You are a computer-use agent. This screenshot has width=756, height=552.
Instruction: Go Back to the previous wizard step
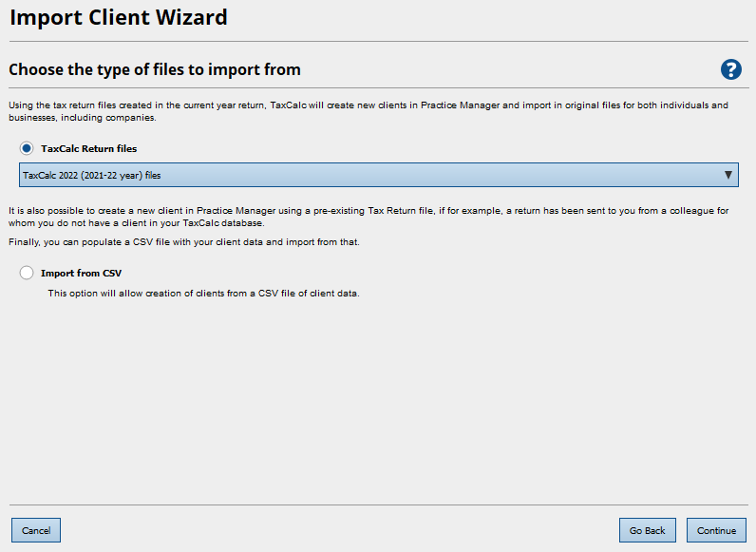(x=647, y=530)
